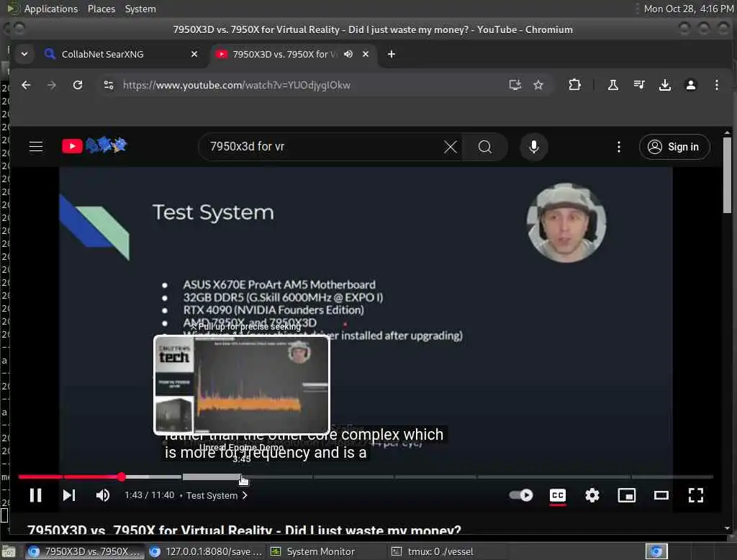This screenshot has width=737, height=560.
Task: Close the CollabNet SearXNG tab
Action: point(194,54)
